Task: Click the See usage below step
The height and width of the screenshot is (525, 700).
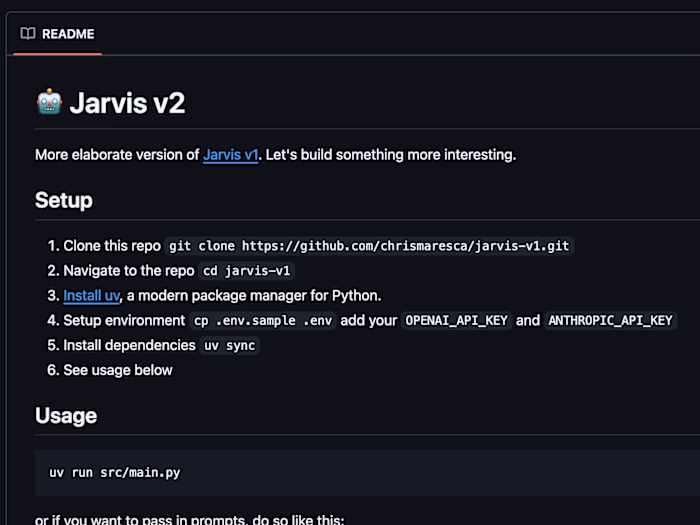Action: (x=118, y=370)
